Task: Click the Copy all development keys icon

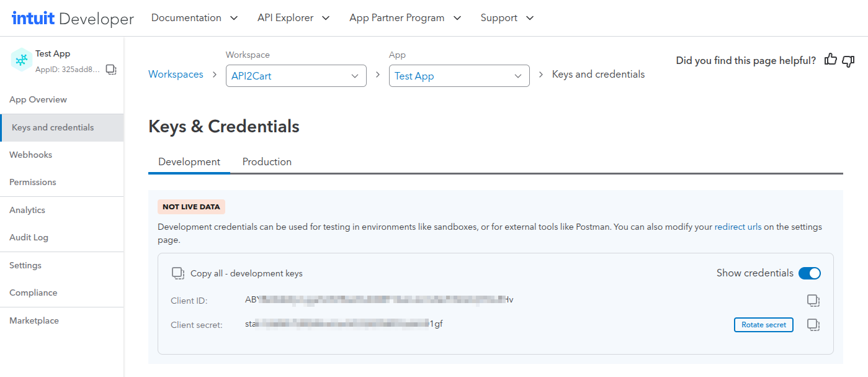Action: coord(178,273)
